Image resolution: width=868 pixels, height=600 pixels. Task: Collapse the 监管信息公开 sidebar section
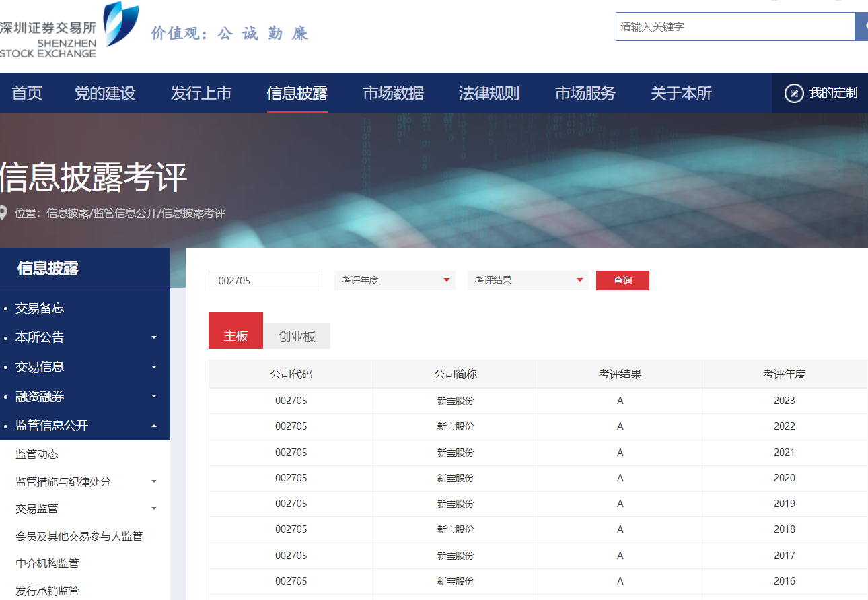[x=154, y=426]
